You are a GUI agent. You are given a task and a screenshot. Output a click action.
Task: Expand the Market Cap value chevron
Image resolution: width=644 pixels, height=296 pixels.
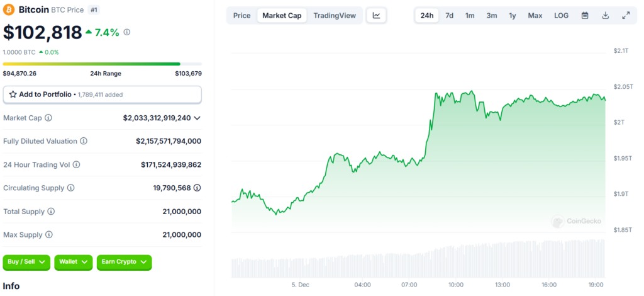coord(197,118)
